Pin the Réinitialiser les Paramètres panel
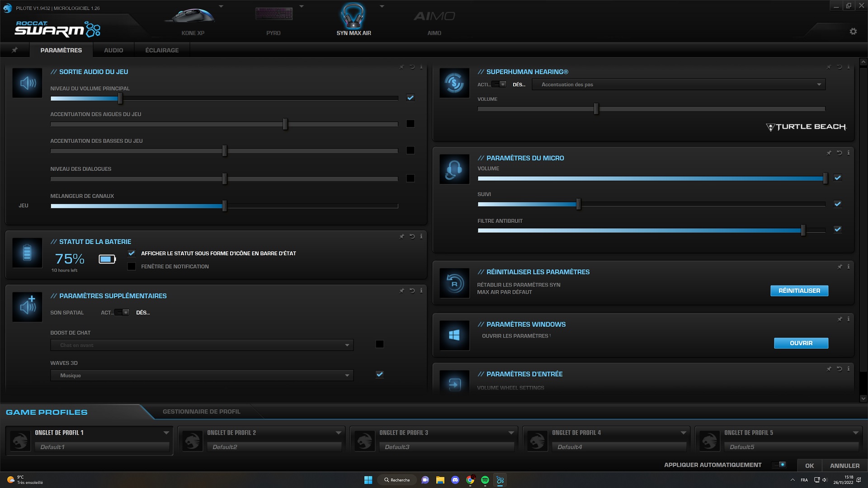Screen dimensions: 868x488 click(840, 267)
